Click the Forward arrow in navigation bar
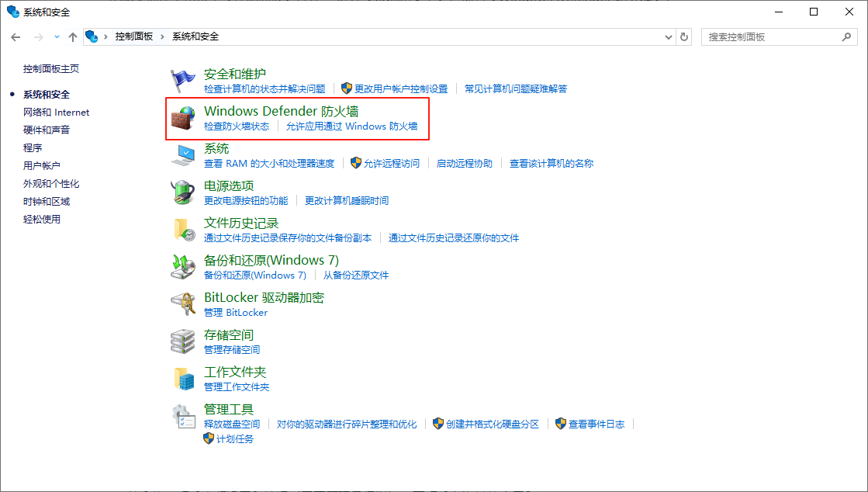 click(x=38, y=37)
